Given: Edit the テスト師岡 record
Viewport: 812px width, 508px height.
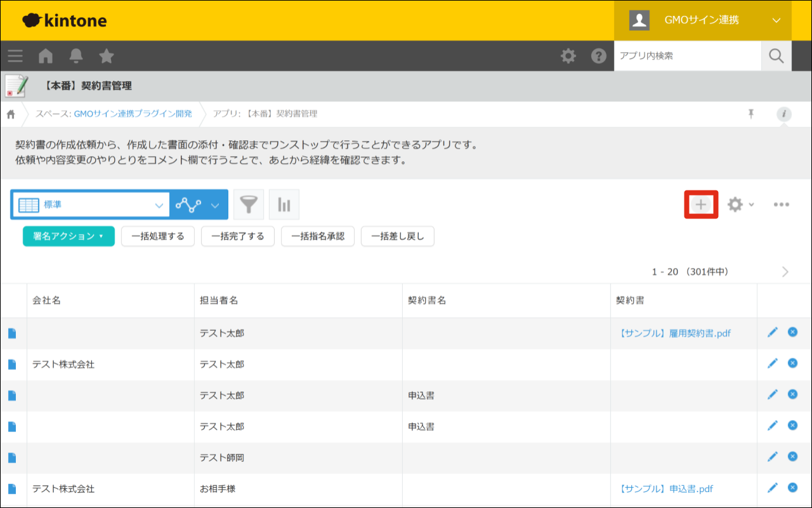Looking at the screenshot, I should [x=772, y=457].
